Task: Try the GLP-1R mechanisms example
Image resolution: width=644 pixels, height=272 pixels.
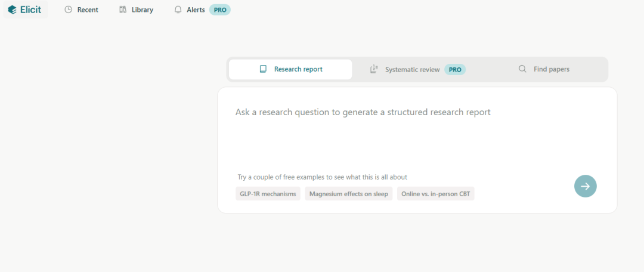Action: [268, 194]
